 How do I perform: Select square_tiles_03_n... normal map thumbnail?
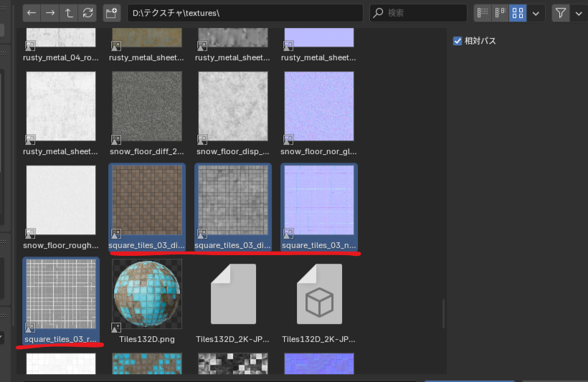[319, 200]
